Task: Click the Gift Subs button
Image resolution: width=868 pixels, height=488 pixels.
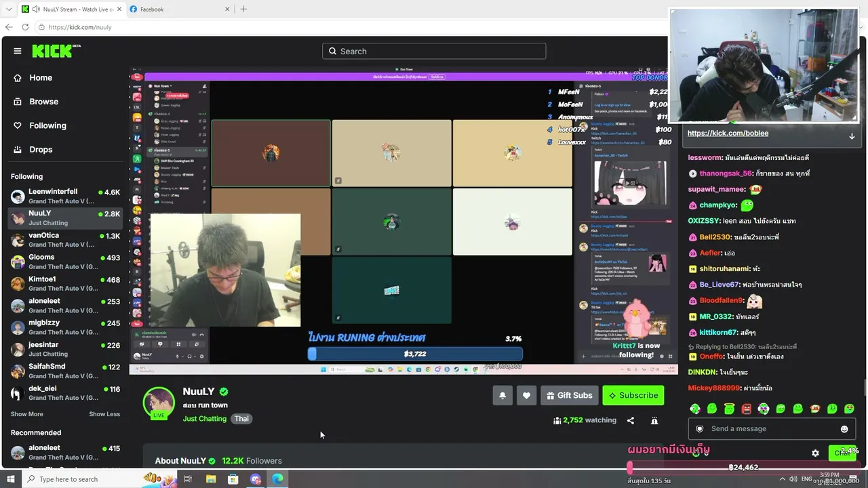Action: [569, 395]
